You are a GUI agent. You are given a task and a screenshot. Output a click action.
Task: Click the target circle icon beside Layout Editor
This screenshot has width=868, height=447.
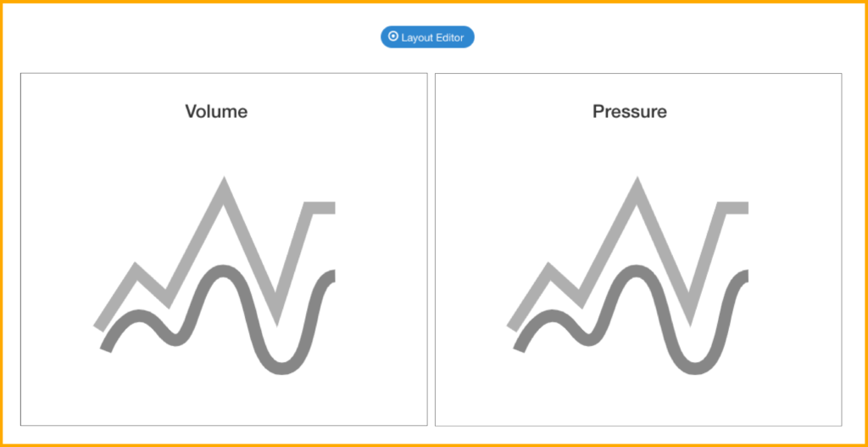393,36
